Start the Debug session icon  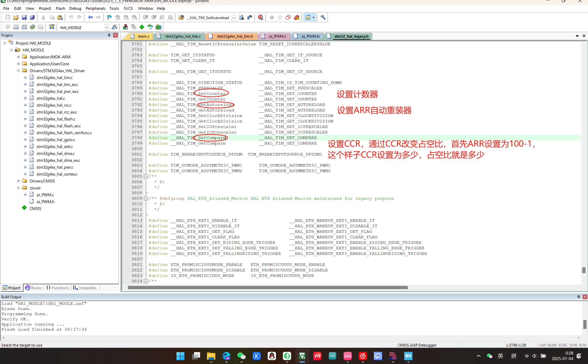pos(260,17)
